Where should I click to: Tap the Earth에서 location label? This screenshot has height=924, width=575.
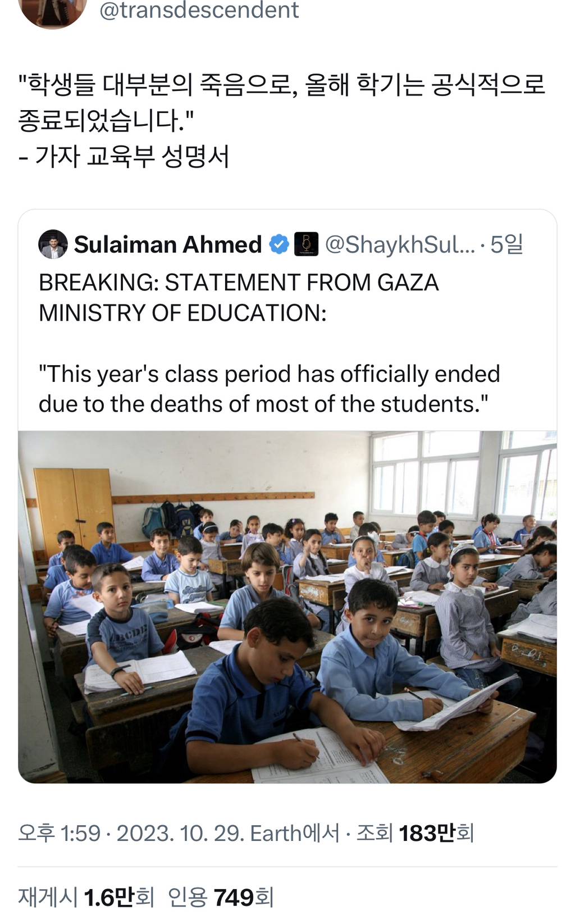(x=295, y=833)
